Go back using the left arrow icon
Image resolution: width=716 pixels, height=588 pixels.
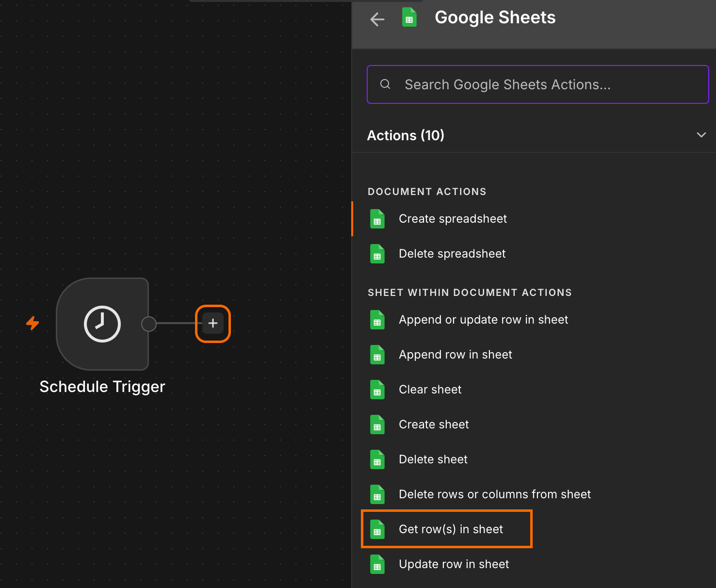(x=377, y=19)
